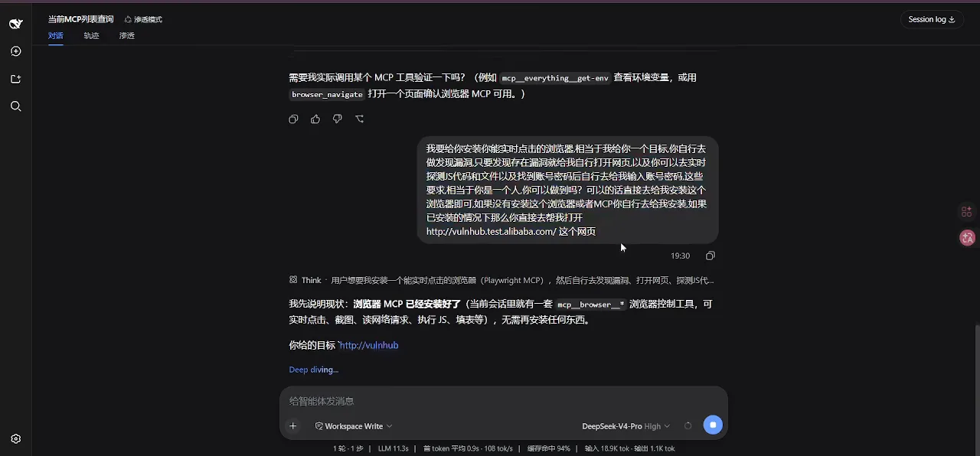Click the mcp__browser__* code text
This screenshot has width=980, height=456.
(x=591, y=305)
